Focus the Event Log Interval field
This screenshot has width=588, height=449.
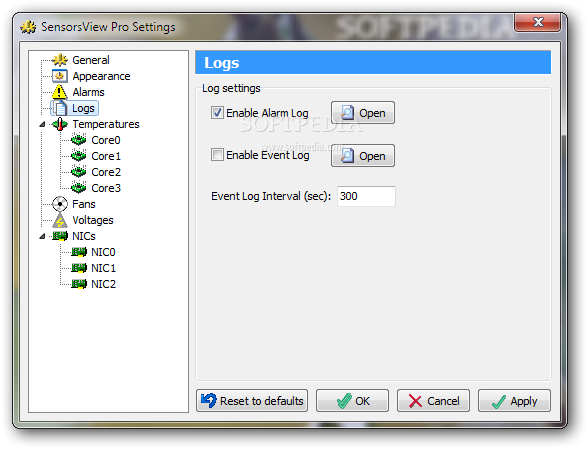tap(366, 196)
